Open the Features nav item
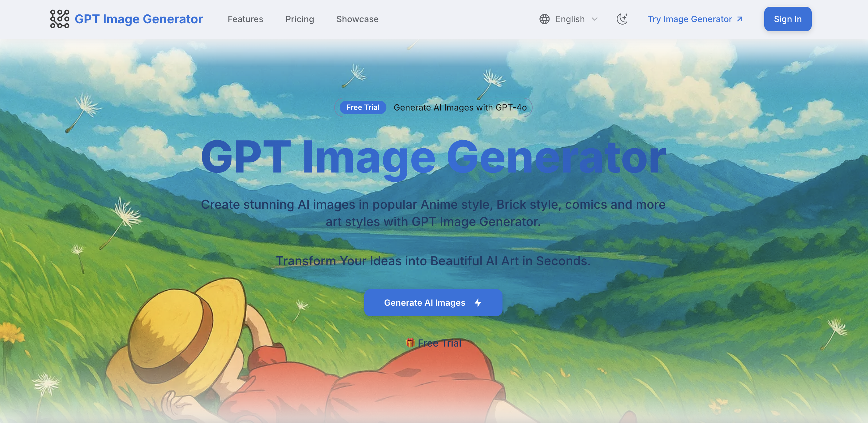868x423 pixels. (245, 19)
